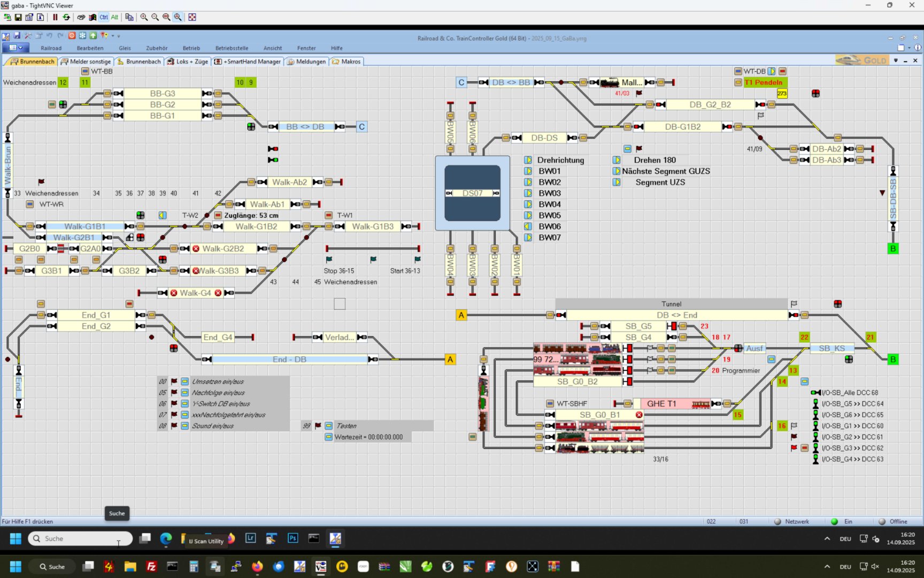Click the red power stop icon

[x=72, y=36]
